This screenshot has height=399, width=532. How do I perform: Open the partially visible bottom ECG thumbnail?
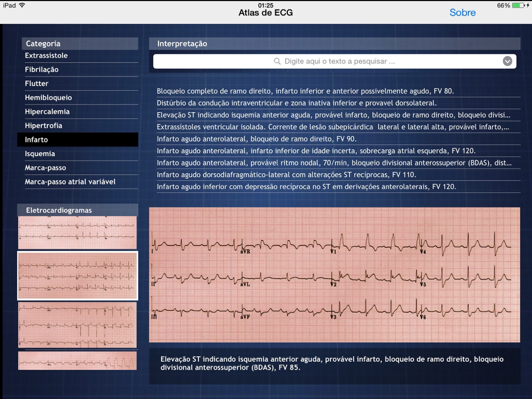click(x=77, y=360)
